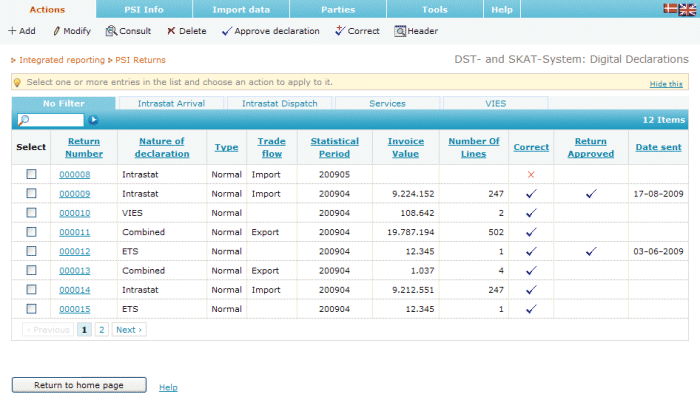
Task: Click Approve declaration in toolbar
Action: pos(271,31)
